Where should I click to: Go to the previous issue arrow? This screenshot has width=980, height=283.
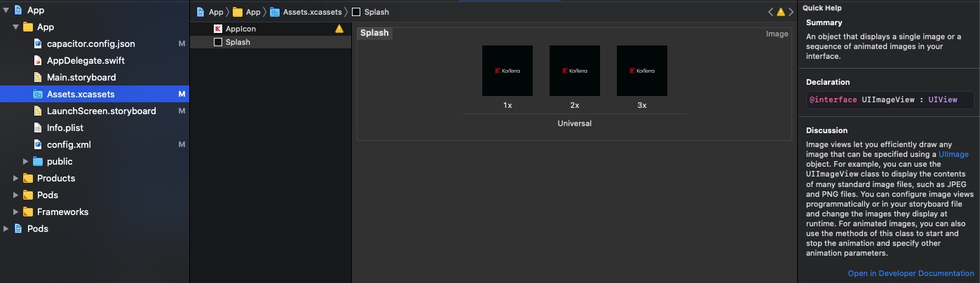coord(770,12)
